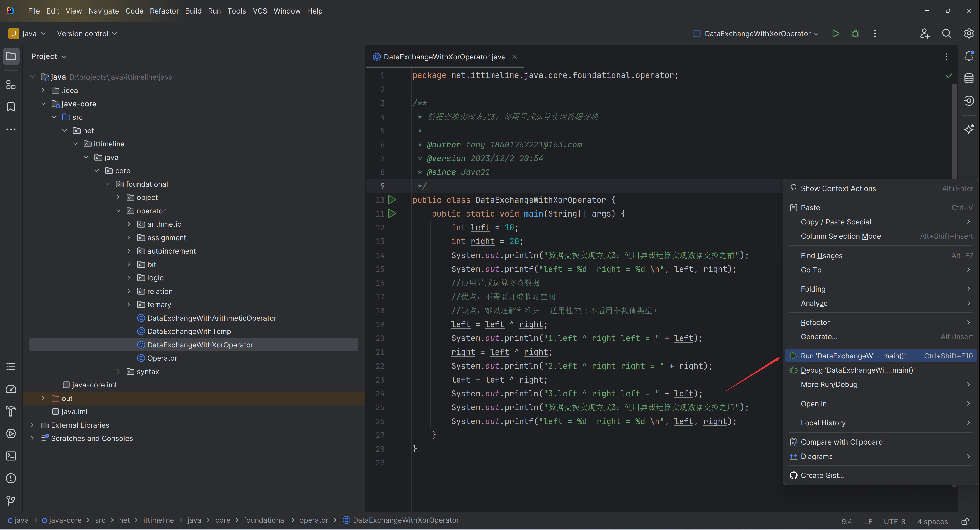980x530 pixels.
Task: Expand the .idea folder
Action: [43, 90]
